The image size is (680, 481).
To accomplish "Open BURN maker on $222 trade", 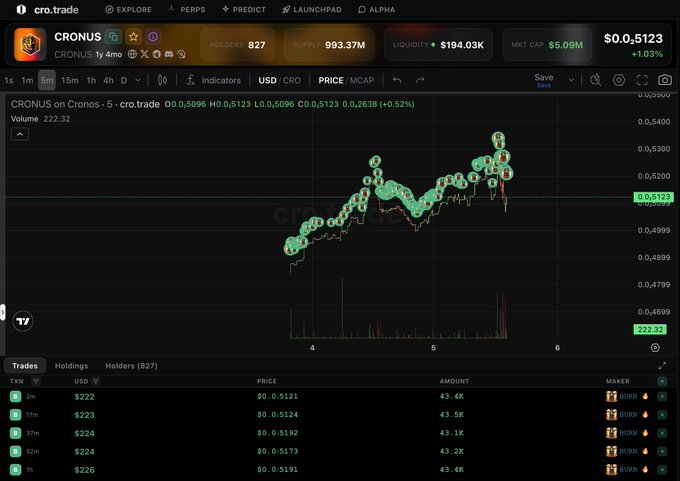I will click(x=627, y=396).
